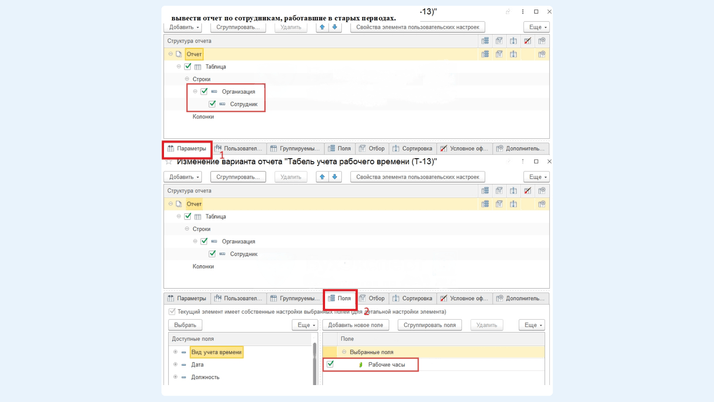This screenshot has height=402, width=714.
Task: Open the Добавить dropdown in the lower window
Action: (183, 177)
